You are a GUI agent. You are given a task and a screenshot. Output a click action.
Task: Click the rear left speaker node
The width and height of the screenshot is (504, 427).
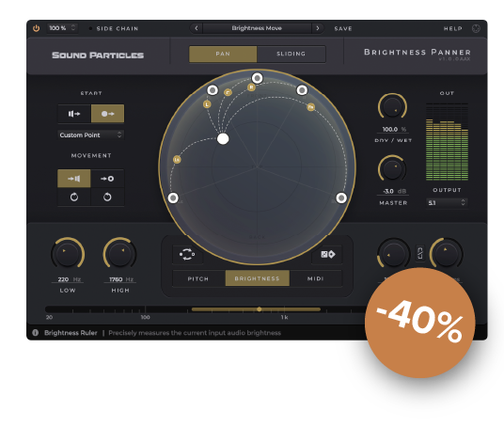[173, 198]
